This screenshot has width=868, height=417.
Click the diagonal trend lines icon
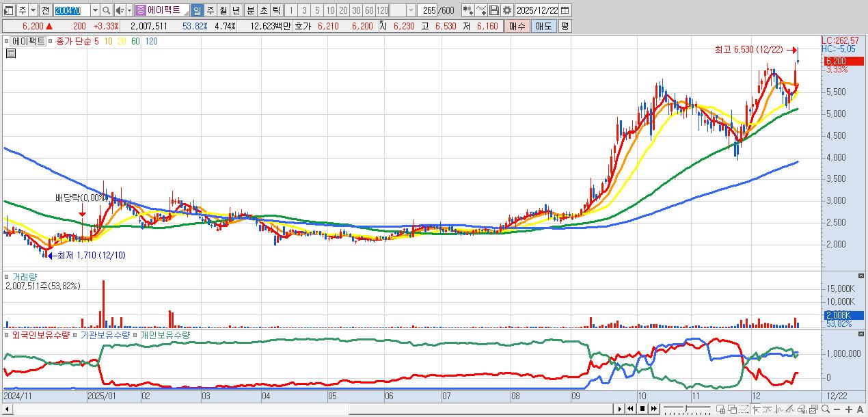pyautogui.click(x=790, y=409)
